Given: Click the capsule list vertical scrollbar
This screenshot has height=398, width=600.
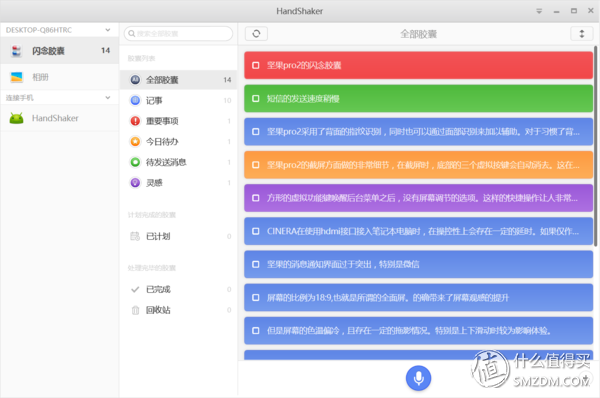Looking at the screenshot, I should click(595, 146).
